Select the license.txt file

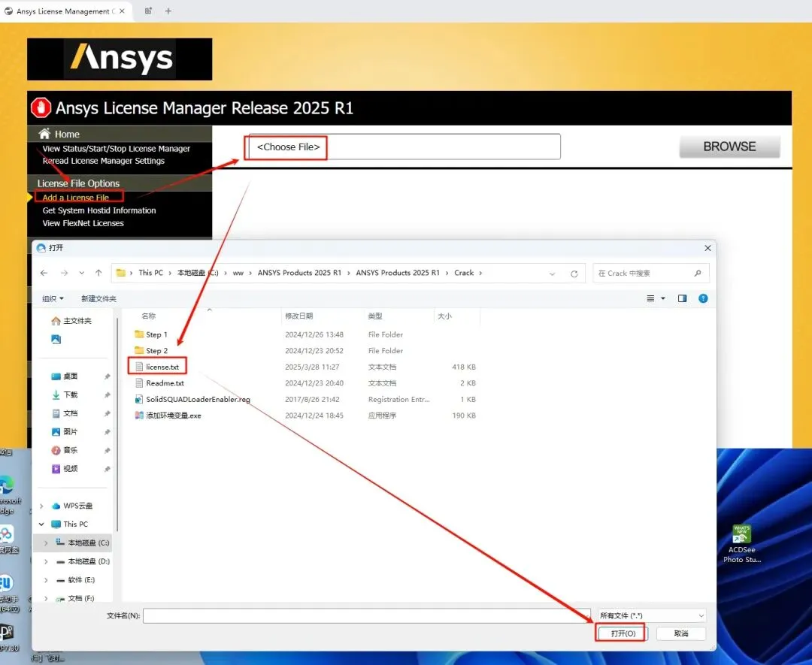[157, 367]
